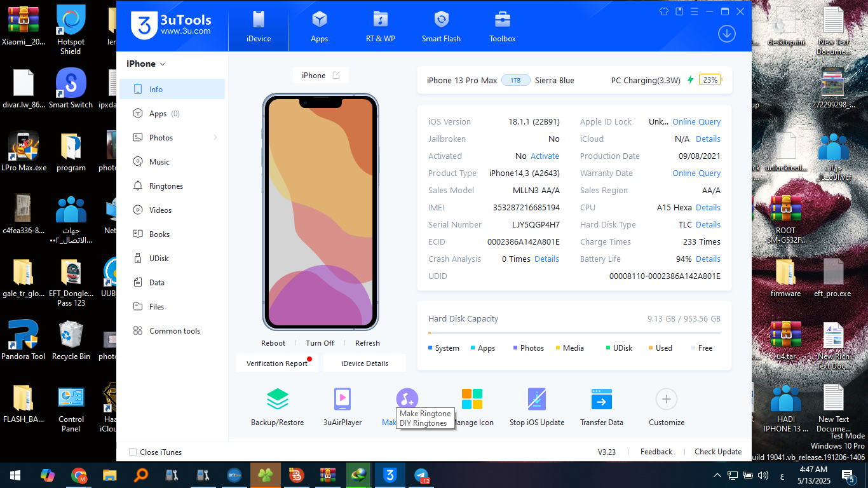Screen dimensions: 868x488
Task: Click the Crash Analysis Details link
Action: [547, 259]
